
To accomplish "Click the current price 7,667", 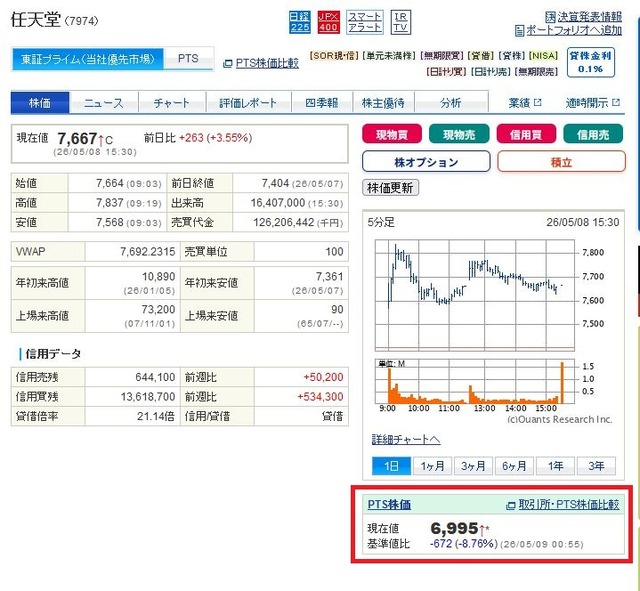I will [x=77, y=139].
